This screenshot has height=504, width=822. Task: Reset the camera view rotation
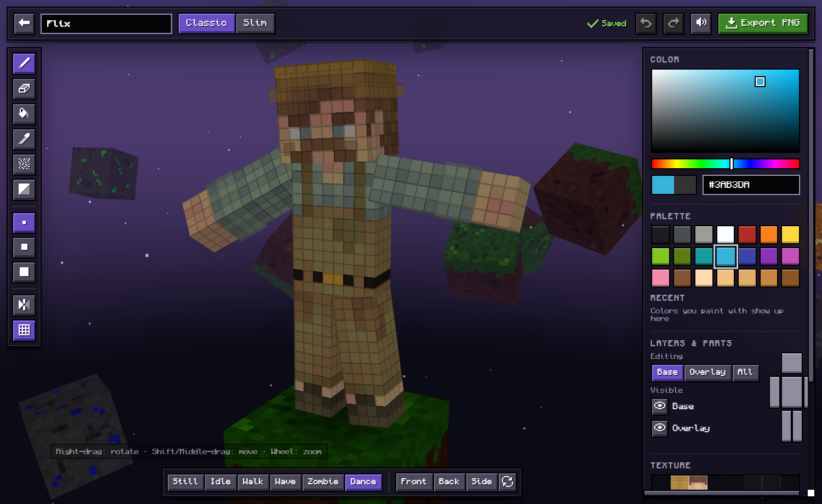(507, 482)
